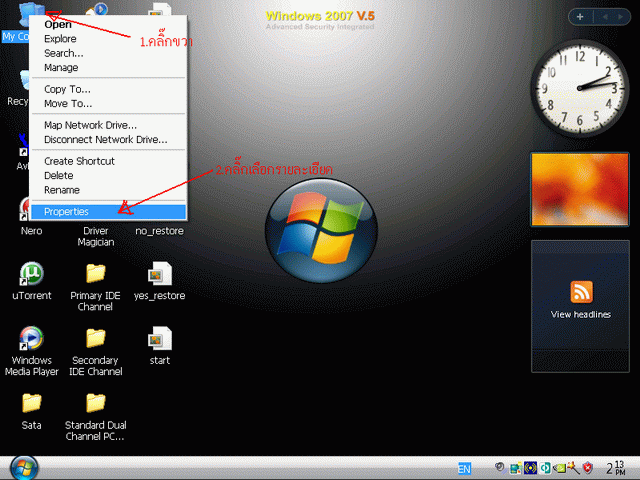Viewport: 640px width, 480px height.
Task: Select the uTorrent desktop icon
Action: [x=31, y=280]
